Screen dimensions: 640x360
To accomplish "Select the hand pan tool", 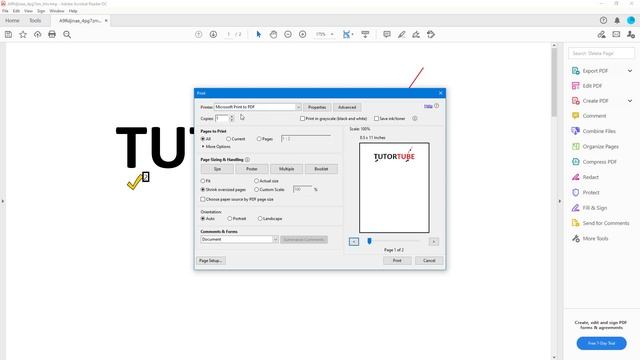I will [x=273, y=35].
